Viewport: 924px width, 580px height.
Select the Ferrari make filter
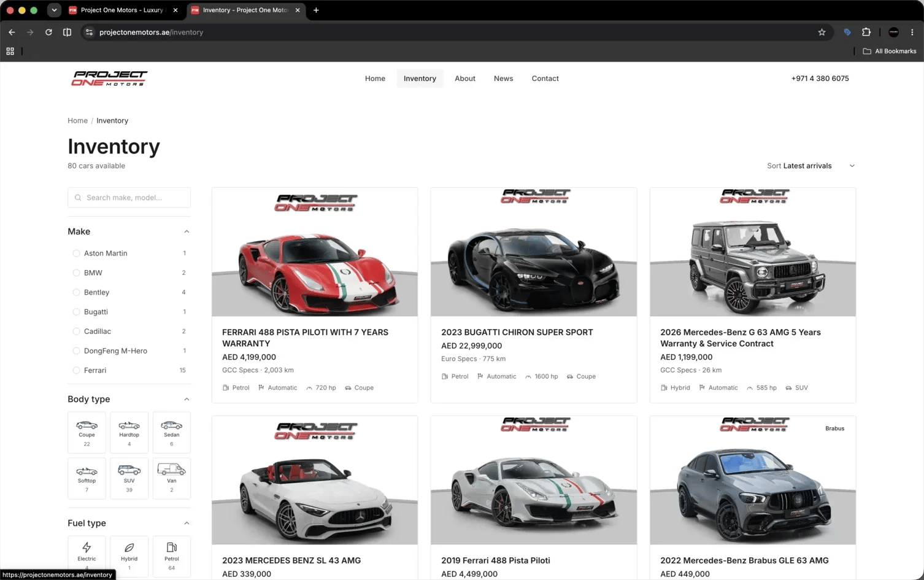pyautogui.click(x=129, y=370)
